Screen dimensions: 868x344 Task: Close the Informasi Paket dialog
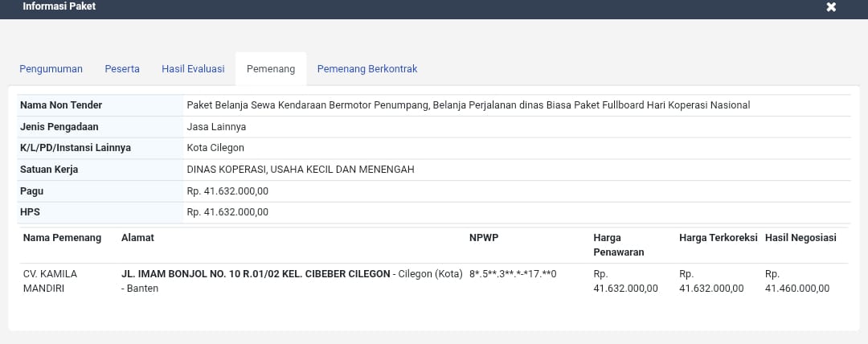tap(831, 7)
